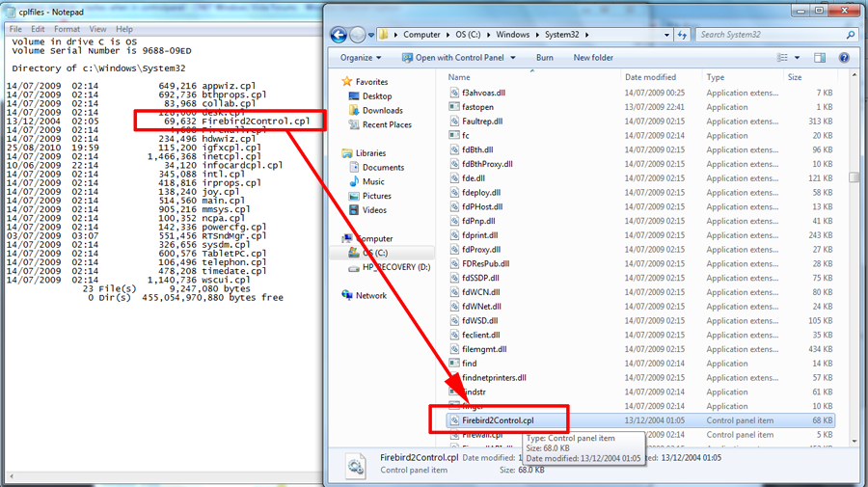Select HP_RECOVERY (D:) drive
The image size is (868, 487).
coord(395,267)
